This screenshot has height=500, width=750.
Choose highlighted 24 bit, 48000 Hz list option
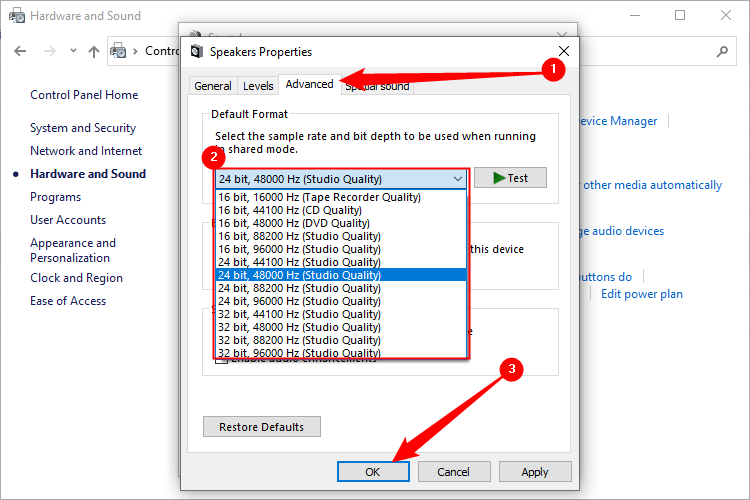tap(341, 275)
